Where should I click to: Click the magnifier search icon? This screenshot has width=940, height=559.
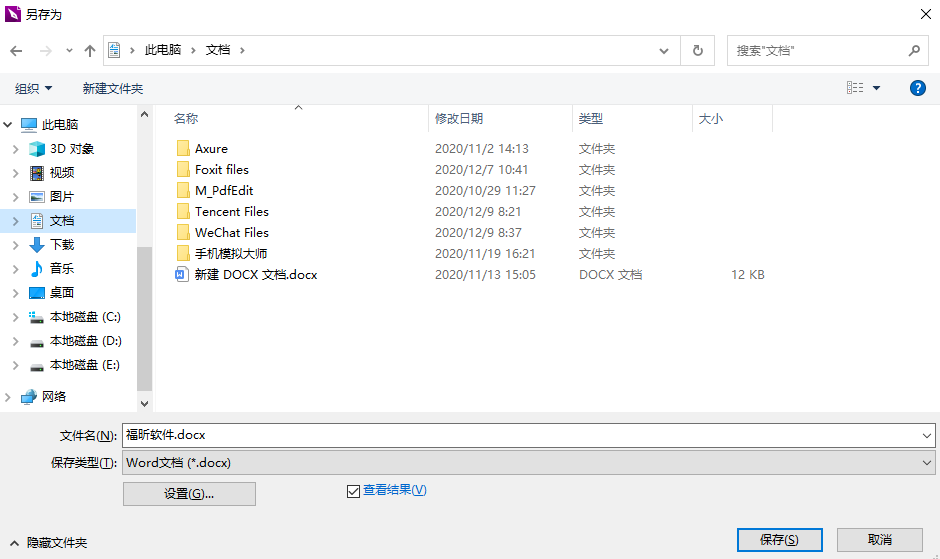point(914,50)
